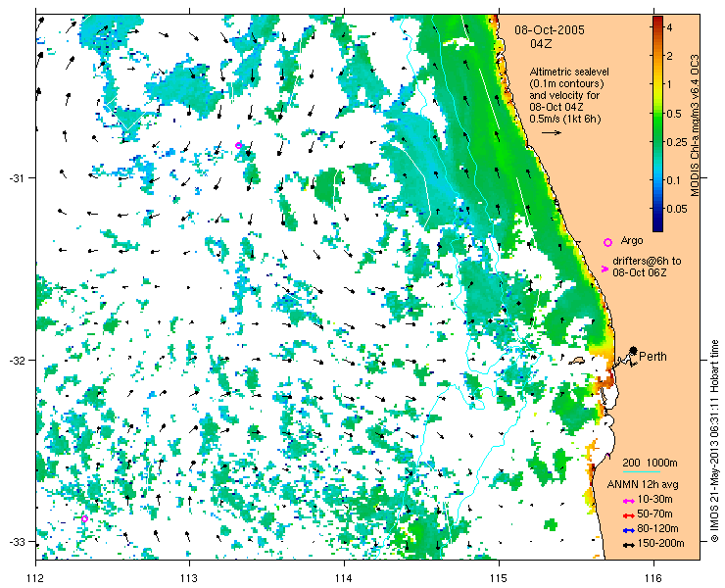
Task: Click the Argo float circle near -33 latitude
Action: coord(84,518)
